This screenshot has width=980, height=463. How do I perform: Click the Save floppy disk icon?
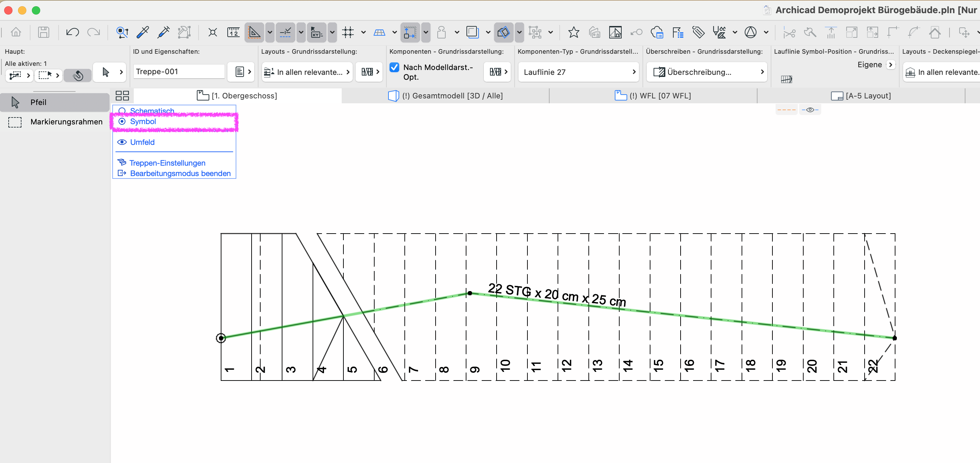point(44,32)
